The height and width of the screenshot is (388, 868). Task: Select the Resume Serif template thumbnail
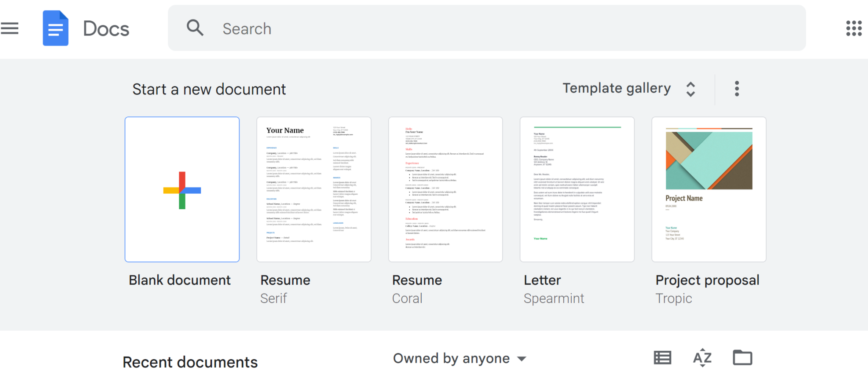pyautogui.click(x=314, y=189)
